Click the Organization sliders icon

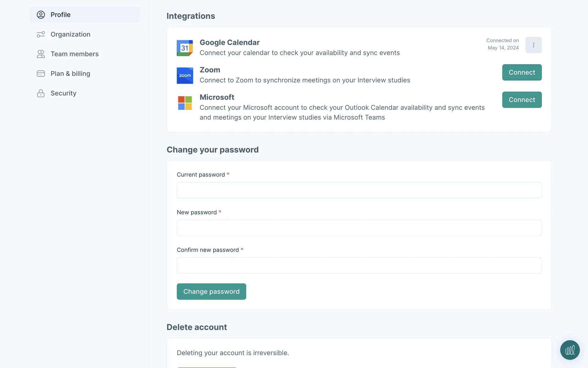(x=41, y=34)
